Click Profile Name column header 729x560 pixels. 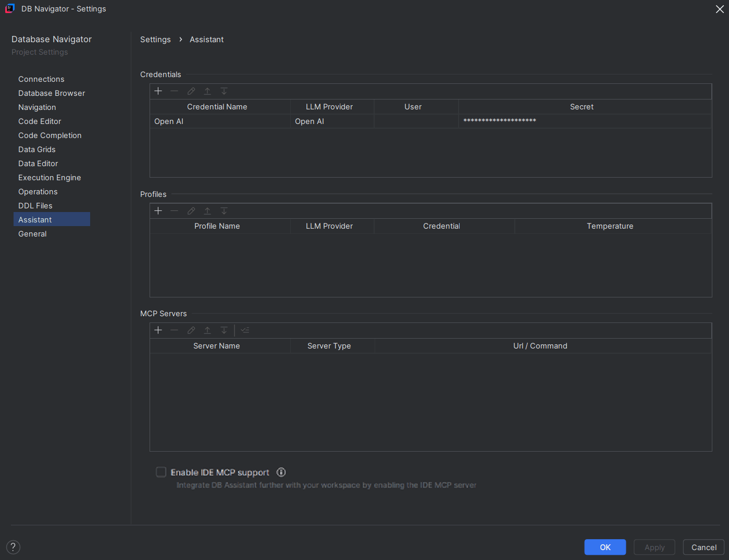(x=220, y=226)
